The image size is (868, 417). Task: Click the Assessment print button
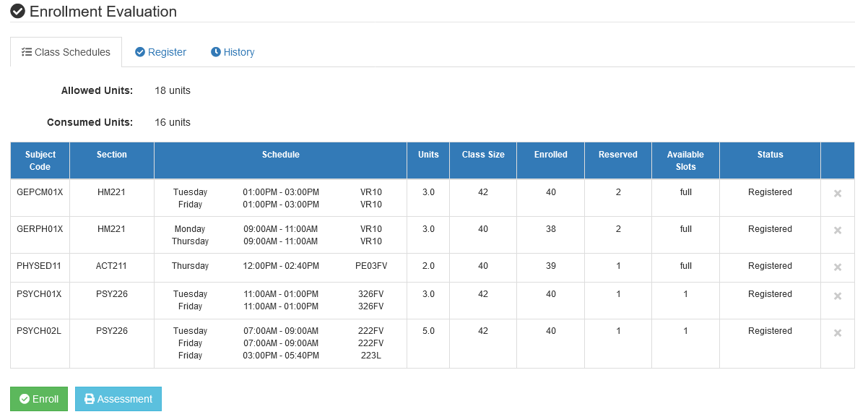(118, 399)
